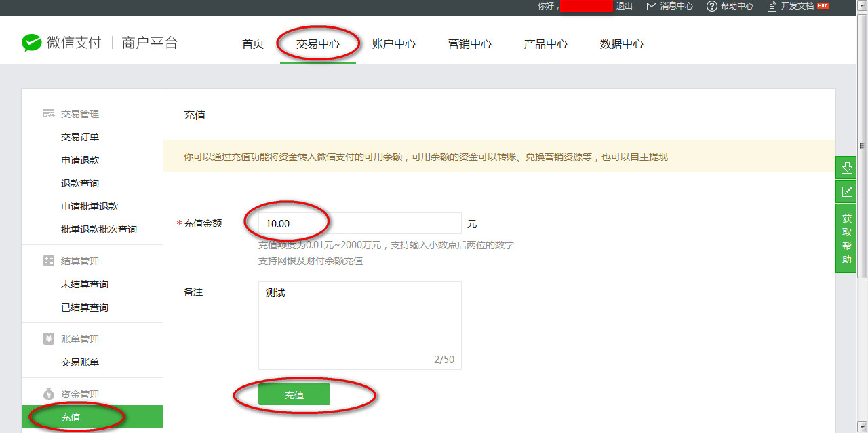Screen dimensions: 868x433
Task: Click the 退出 logout link
Action: [x=624, y=6]
